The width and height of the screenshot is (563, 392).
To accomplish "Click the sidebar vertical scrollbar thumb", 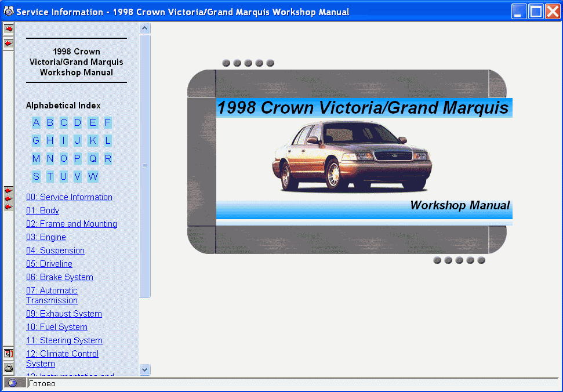I will 145,166.
